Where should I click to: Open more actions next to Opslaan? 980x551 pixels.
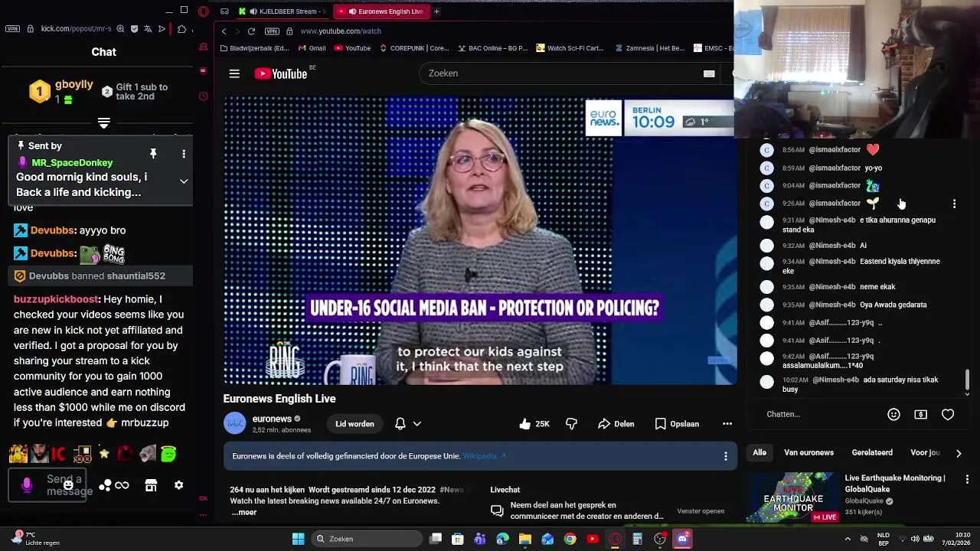tap(727, 424)
